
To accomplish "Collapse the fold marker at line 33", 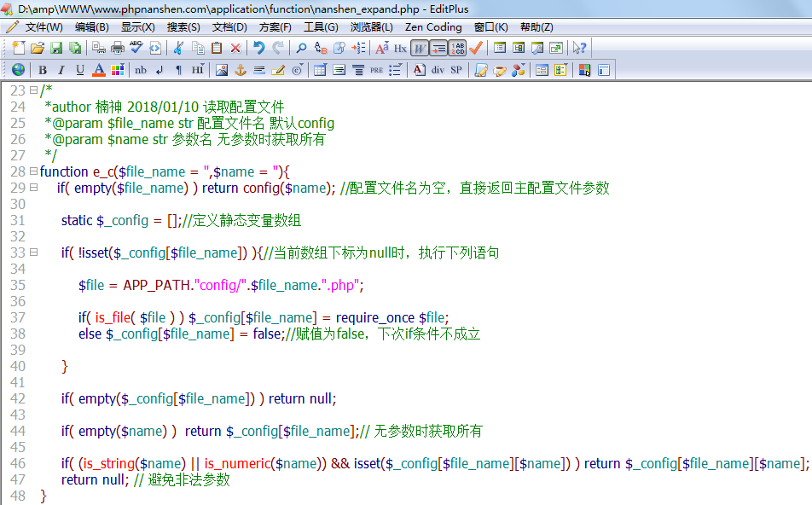I will (x=33, y=252).
